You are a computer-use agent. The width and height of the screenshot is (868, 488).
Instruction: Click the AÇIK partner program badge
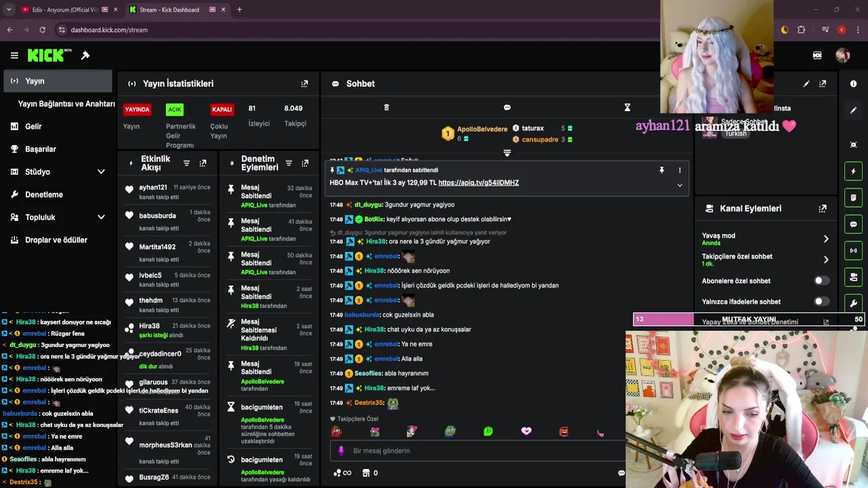pyautogui.click(x=175, y=109)
